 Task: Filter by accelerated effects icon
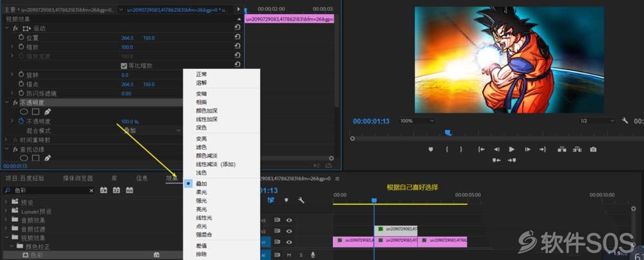click(103, 190)
